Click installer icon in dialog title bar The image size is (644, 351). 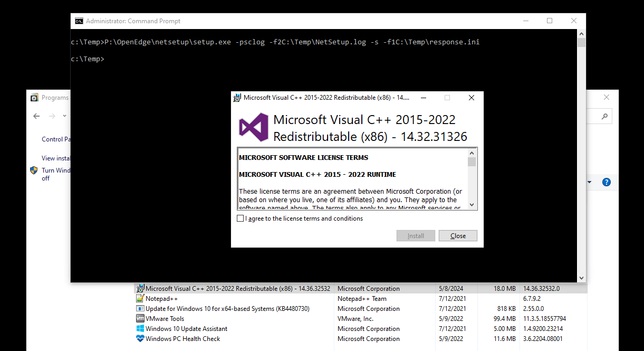point(238,98)
